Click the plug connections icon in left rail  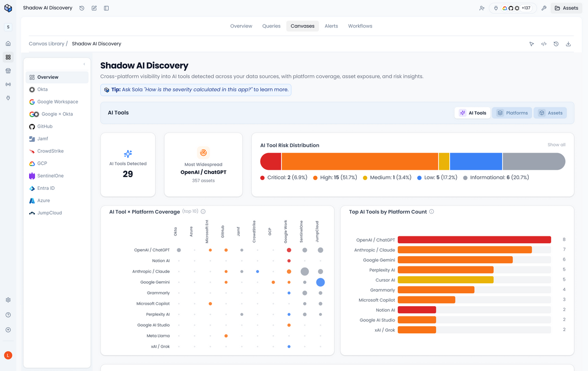click(x=8, y=98)
